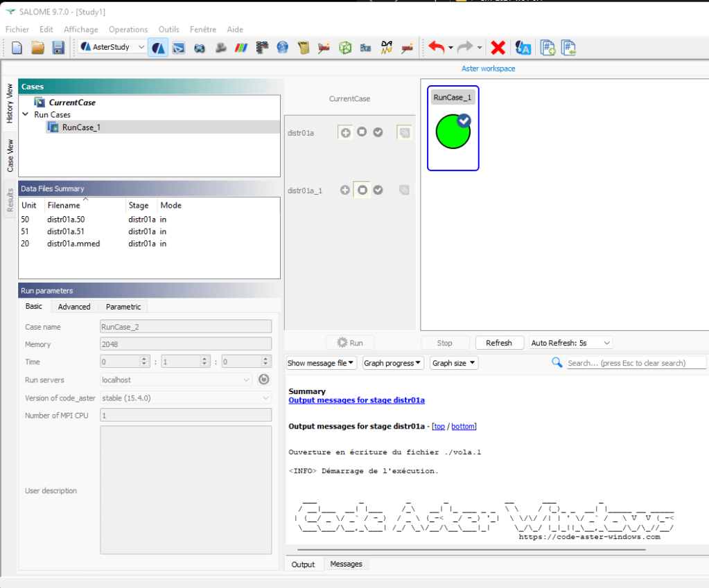The image size is (709, 588).
Task: Click the green RunCase_1 status circle
Action: tap(453, 132)
